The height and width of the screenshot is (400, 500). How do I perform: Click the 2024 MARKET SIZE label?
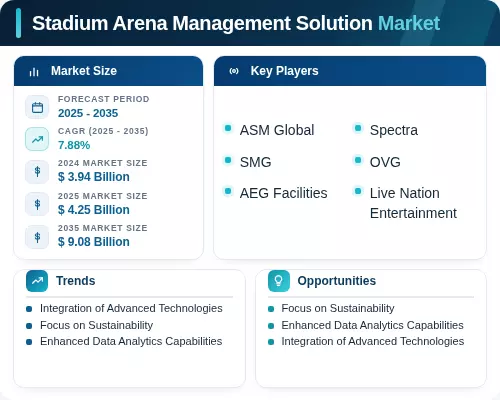coord(103,163)
